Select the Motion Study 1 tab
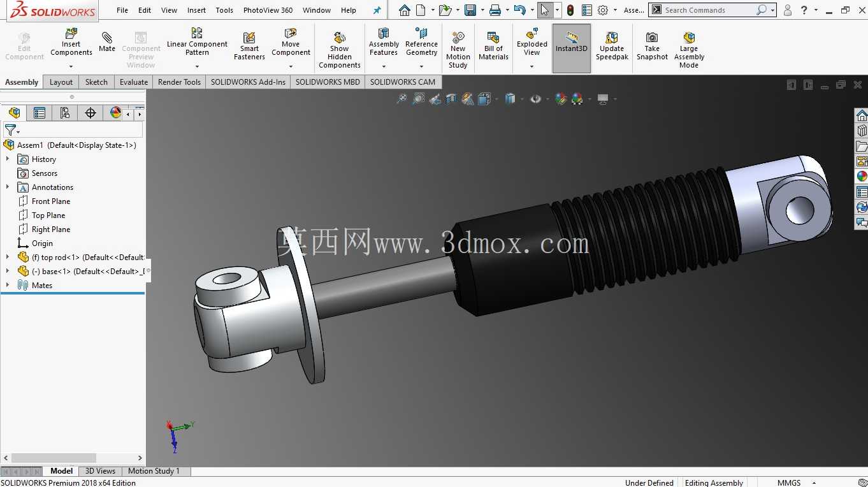The width and height of the screenshot is (868, 487). (x=154, y=471)
